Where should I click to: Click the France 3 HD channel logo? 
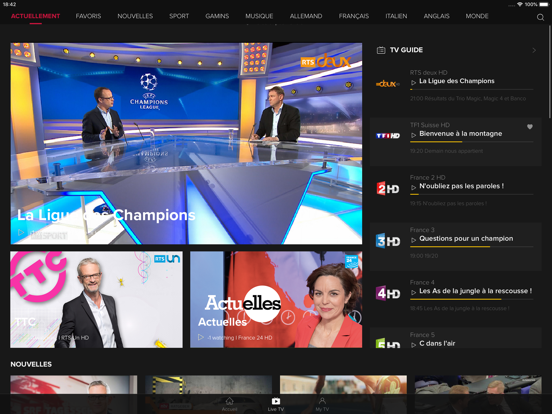(388, 241)
